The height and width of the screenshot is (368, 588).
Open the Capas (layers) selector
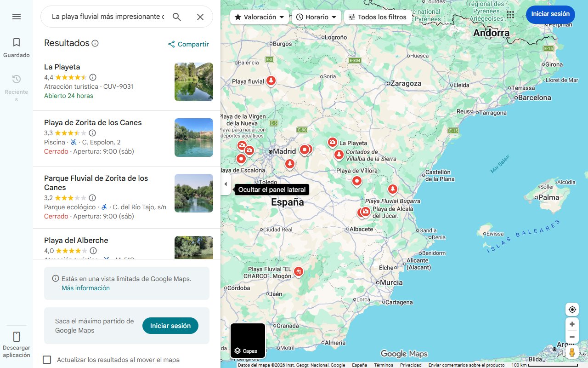[x=248, y=340]
